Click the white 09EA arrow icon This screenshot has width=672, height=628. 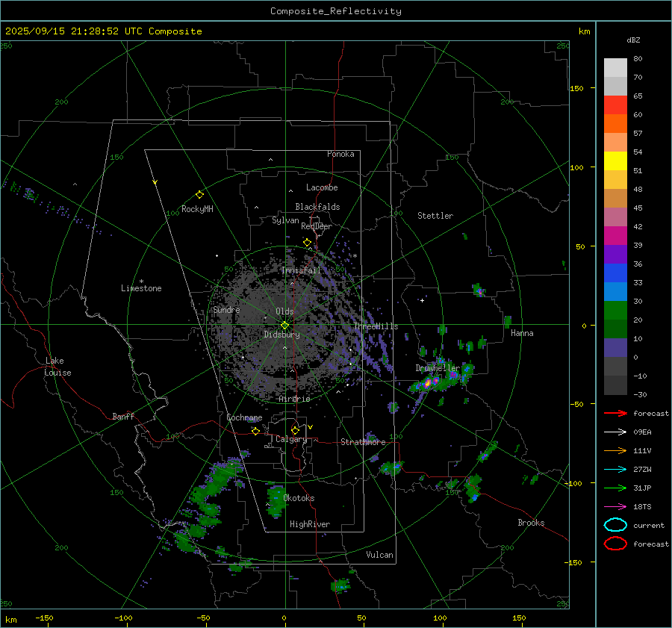[615, 432]
